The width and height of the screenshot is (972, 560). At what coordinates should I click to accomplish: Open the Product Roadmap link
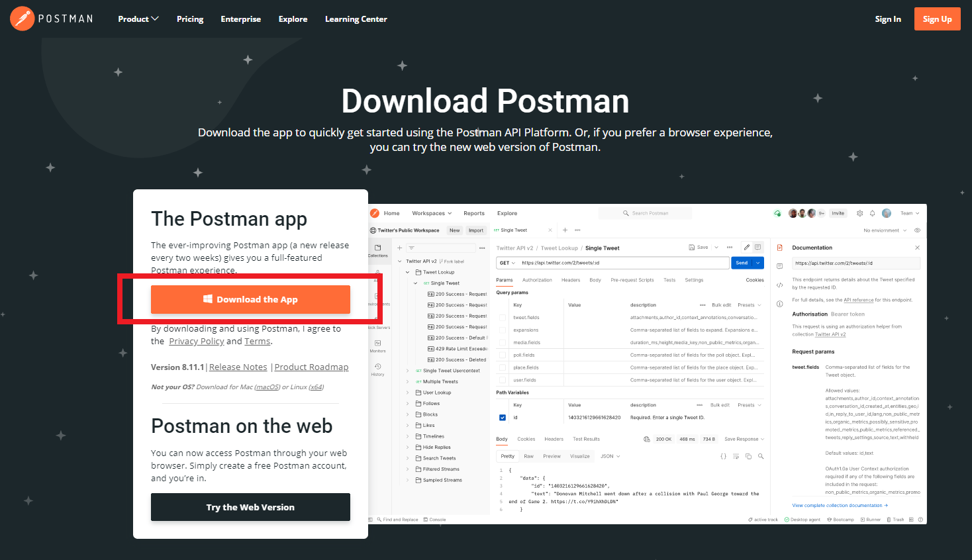click(311, 367)
